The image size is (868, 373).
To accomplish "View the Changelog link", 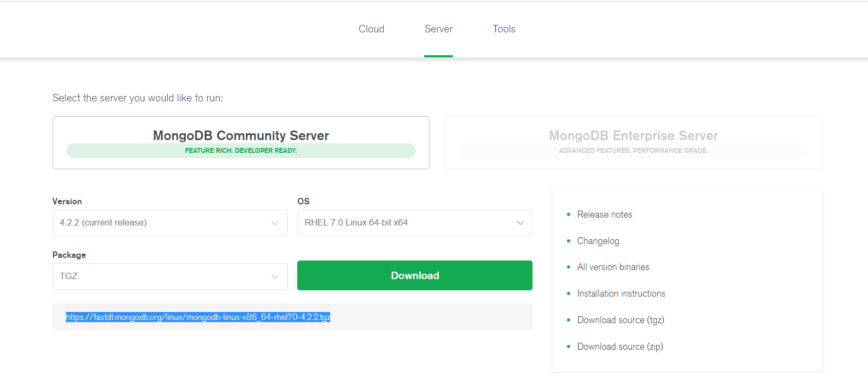I will coord(598,241).
